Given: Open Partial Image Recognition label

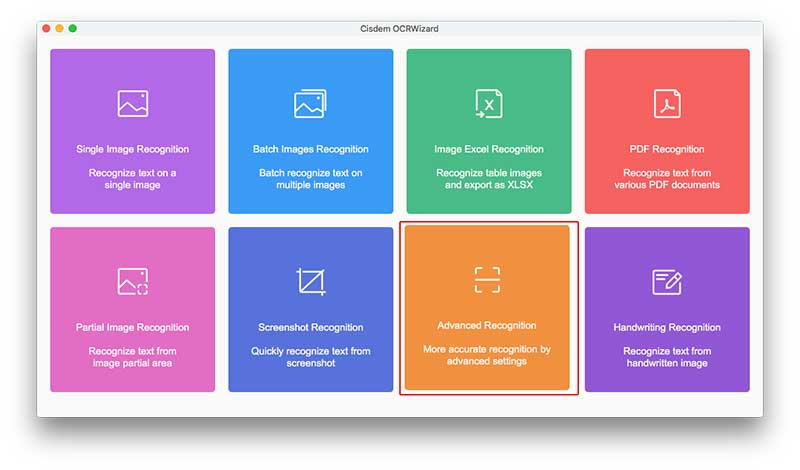Looking at the screenshot, I should 132,328.
